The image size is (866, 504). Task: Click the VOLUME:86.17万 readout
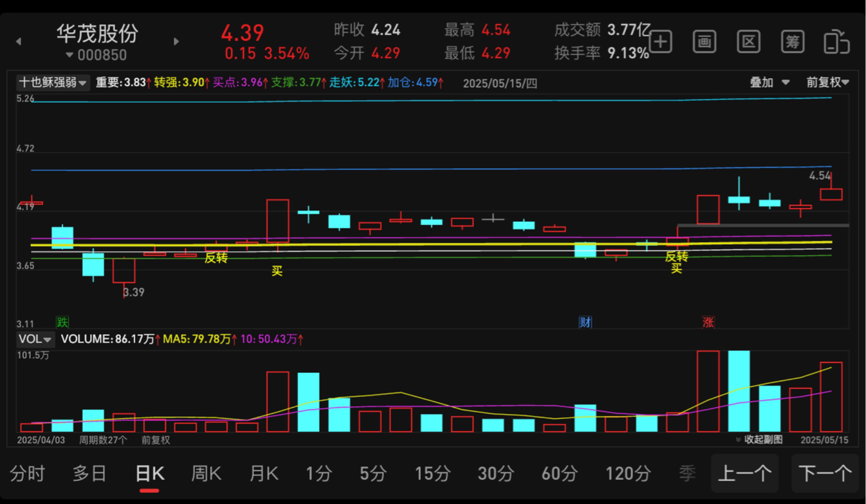pos(110,339)
